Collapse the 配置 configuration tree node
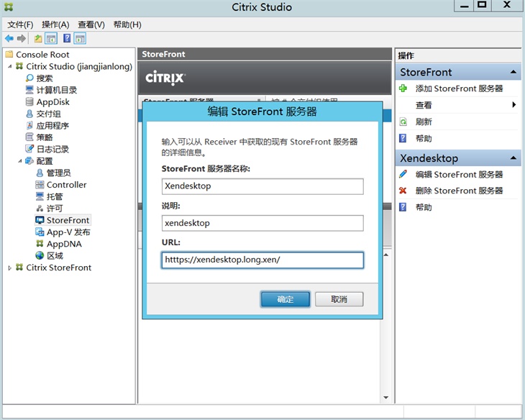This screenshot has width=525, height=420. pos(19,161)
